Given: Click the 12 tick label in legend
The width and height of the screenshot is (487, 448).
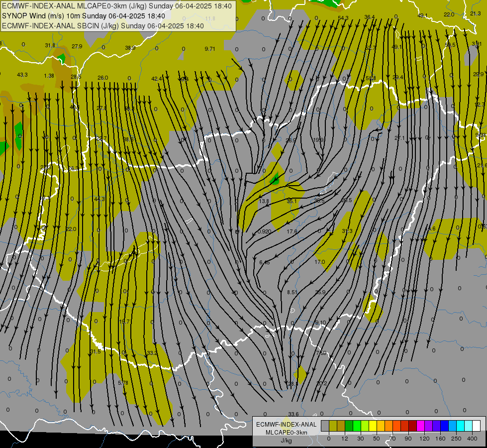Looking at the screenshot, I should click(345, 439).
